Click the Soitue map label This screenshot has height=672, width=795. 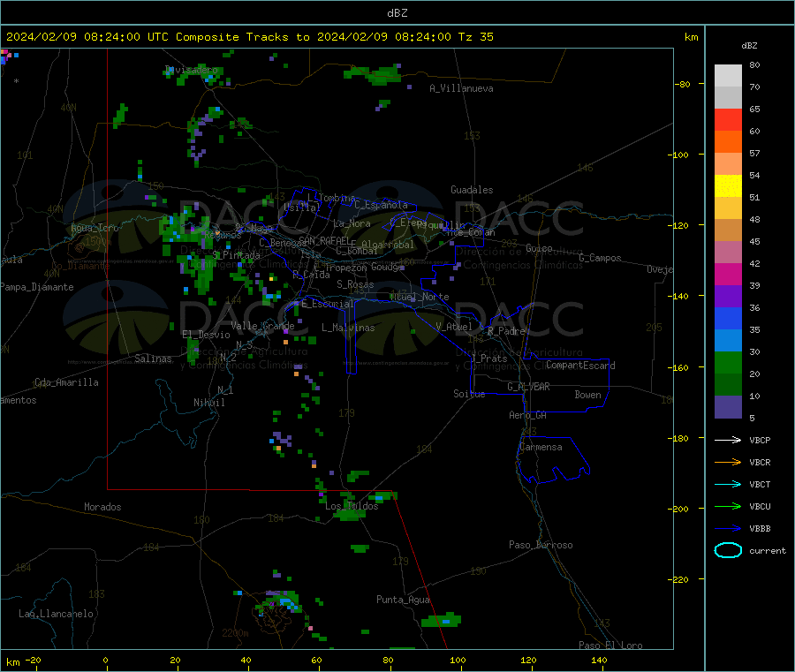(469, 394)
